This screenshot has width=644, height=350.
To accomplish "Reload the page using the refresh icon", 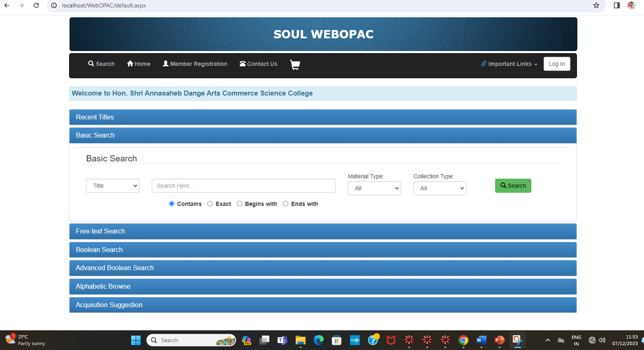I will pyautogui.click(x=36, y=5).
